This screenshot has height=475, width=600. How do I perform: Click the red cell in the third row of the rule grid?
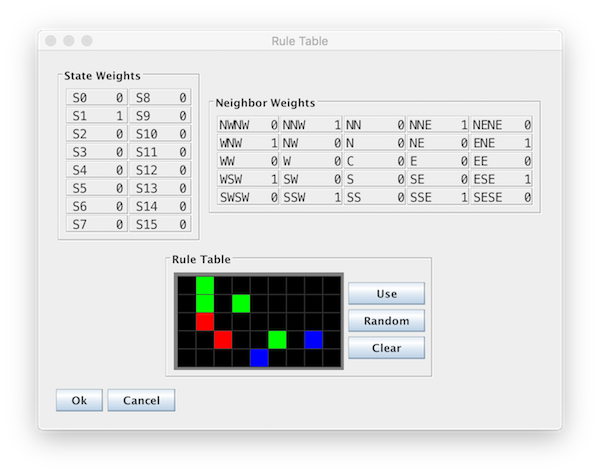pyautogui.click(x=205, y=322)
